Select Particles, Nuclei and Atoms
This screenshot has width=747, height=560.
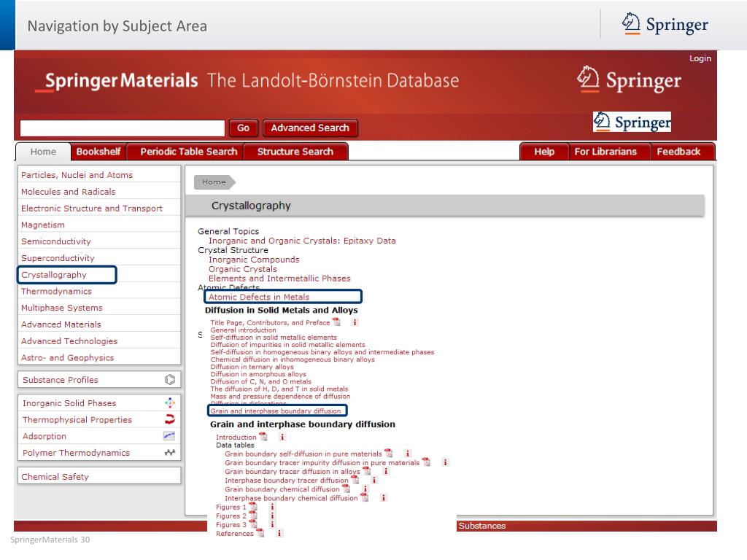click(77, 175)
